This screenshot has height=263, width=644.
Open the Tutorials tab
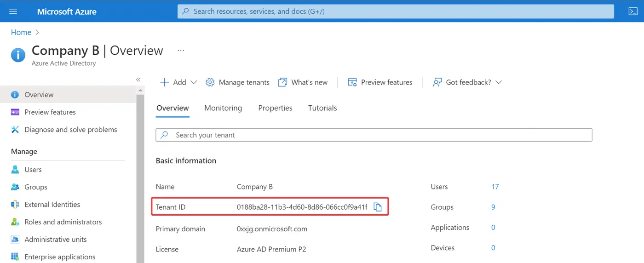[322, 108]
